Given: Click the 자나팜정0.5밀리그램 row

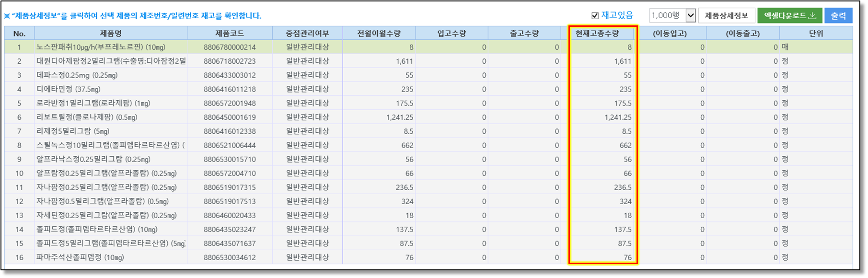Looking at the screenshot, I should click(x=102, y=201).
